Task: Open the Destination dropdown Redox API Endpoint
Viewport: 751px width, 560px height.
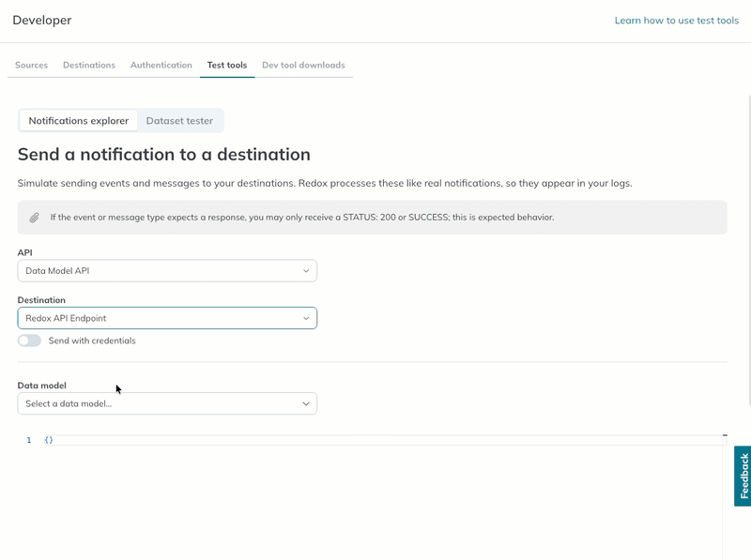Action: [167, 318]
